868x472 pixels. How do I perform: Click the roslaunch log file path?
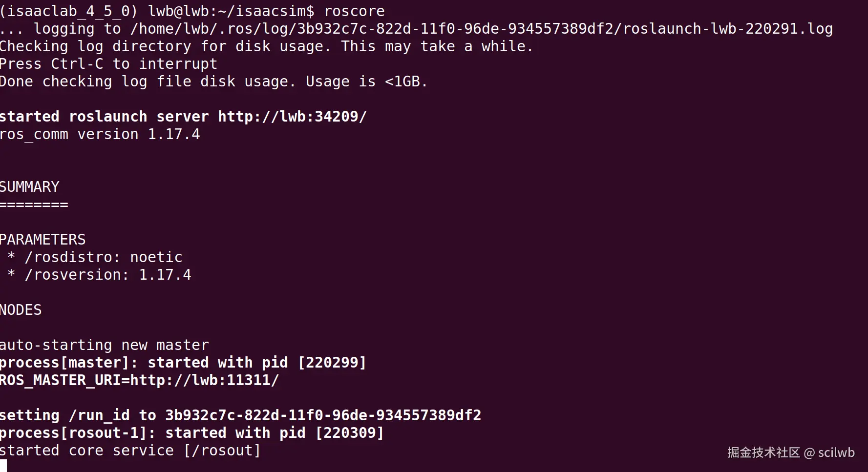pos(481,29)
